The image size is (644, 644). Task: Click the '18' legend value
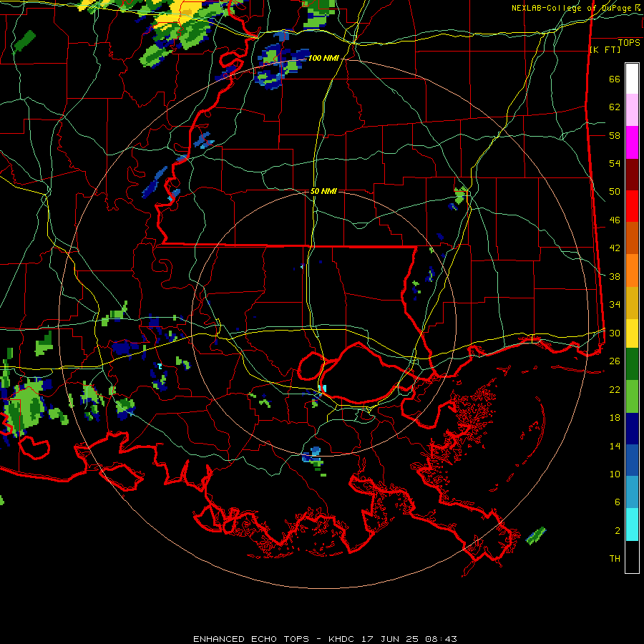tap(615, 418)
